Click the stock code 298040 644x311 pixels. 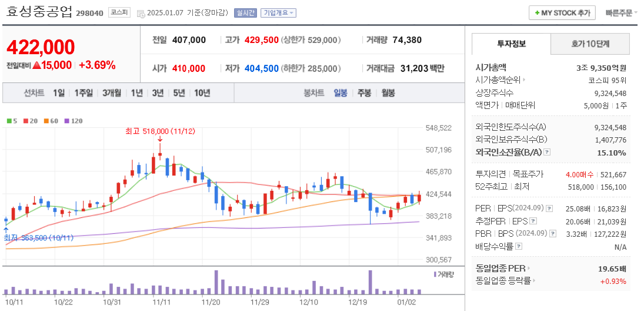[x=89, y=13]
